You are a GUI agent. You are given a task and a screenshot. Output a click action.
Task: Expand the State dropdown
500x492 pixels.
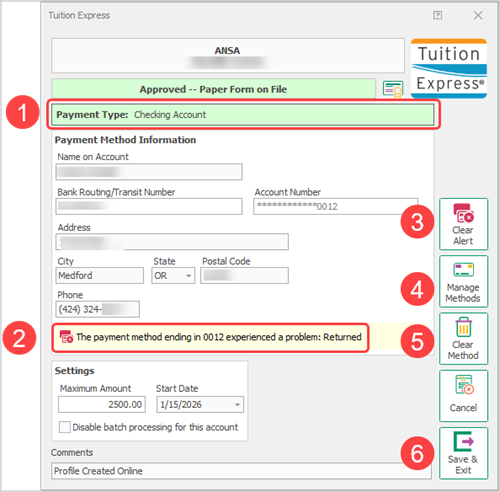[188, 276]
